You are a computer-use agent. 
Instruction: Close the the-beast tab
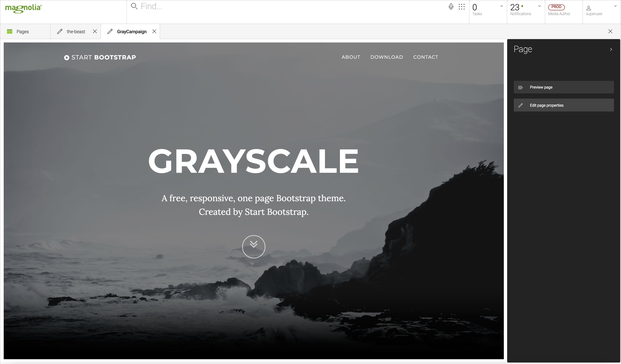95,32
